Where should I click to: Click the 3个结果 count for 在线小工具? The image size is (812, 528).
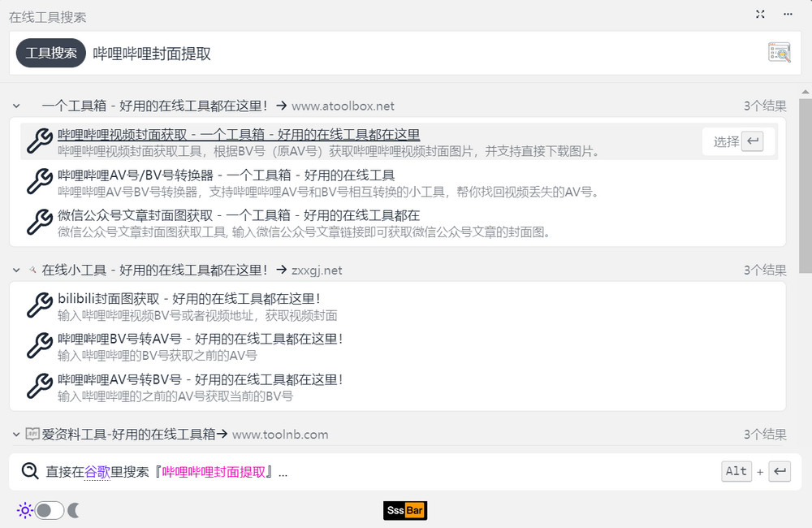coord(765,270)
